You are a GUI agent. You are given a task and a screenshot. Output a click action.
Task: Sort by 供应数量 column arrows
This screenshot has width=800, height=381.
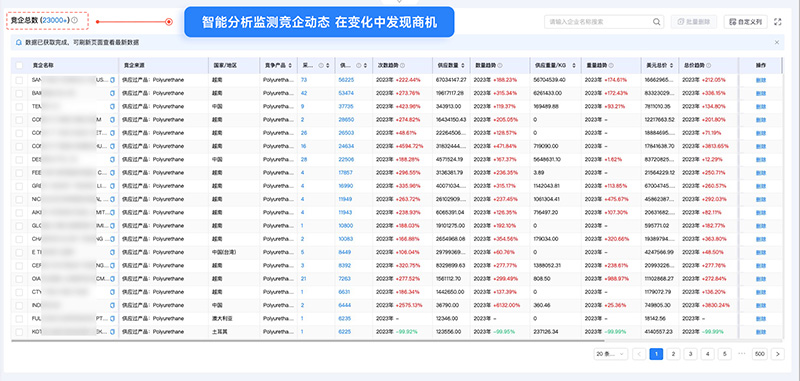[464, 65]
